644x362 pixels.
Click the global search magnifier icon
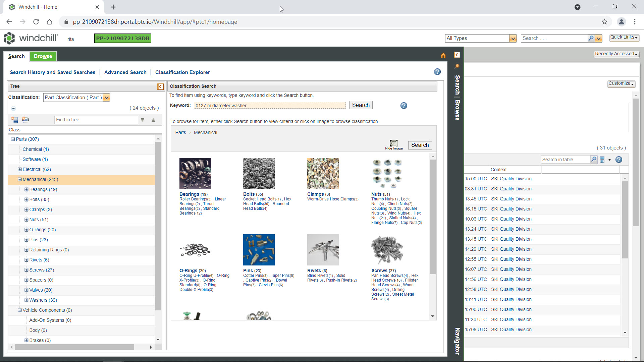pos(591,38)
